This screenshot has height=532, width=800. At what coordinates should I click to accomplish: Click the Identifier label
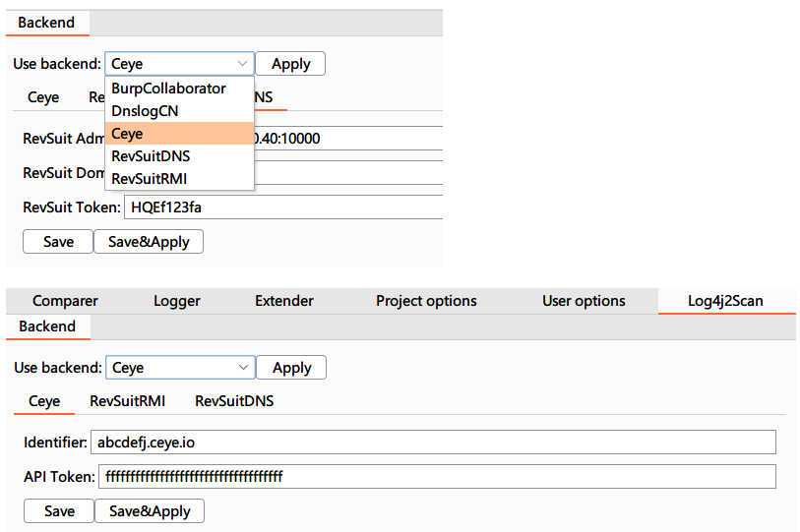(55, 443)
